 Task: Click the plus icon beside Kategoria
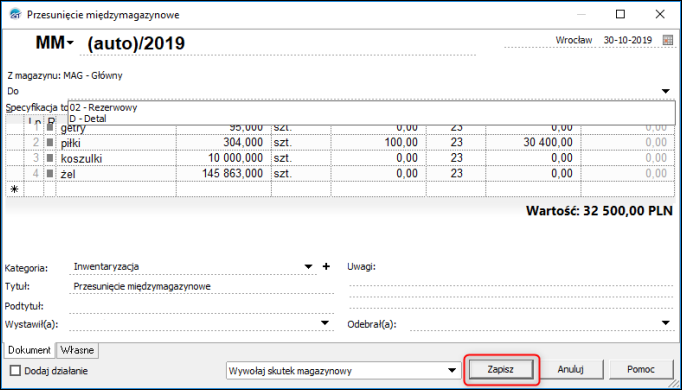click(x=326, y=267)
